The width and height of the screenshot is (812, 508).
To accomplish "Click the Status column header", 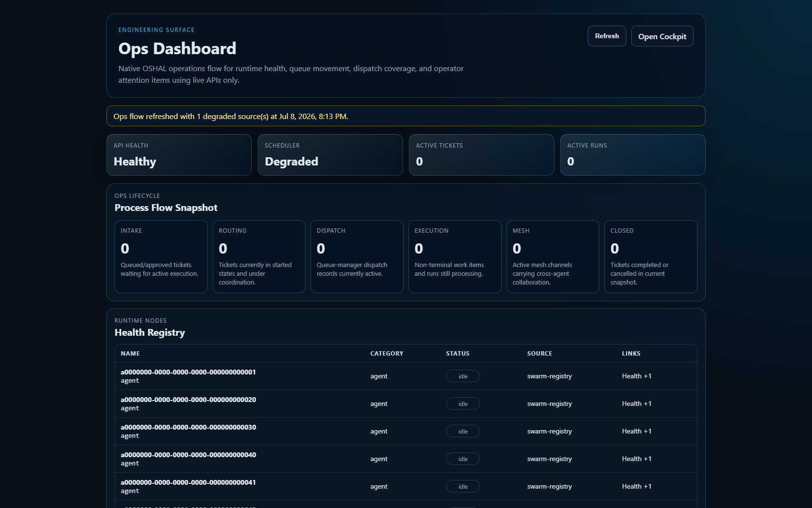I will pyautogui.click(x=458, y=354).
